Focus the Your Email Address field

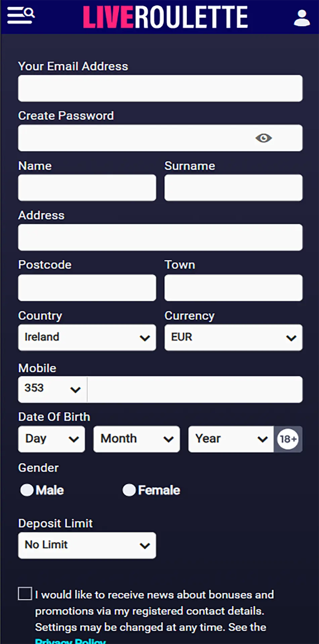point(160,89)
